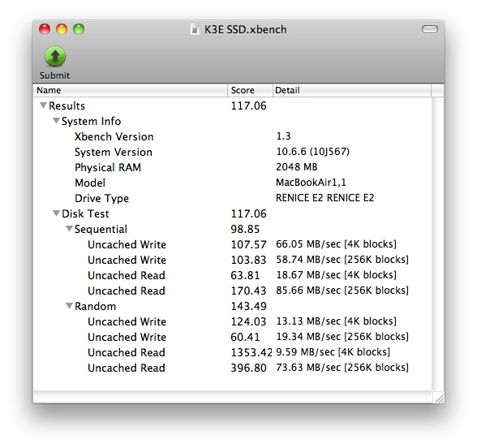Click the Sequential label

[x=101, y=229]
